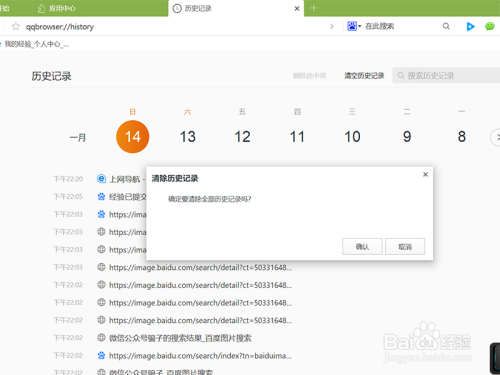Cancel the dialog with 取消 button
This screenshot has height=375, width=500.
point(405,247)
